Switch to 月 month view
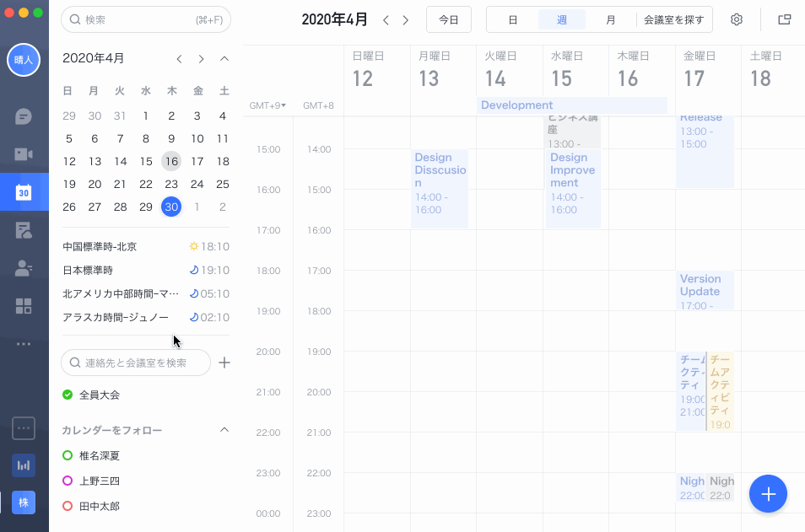Image resolution: width=805 pixels, height=532 pixels. [x=610, y=19]
